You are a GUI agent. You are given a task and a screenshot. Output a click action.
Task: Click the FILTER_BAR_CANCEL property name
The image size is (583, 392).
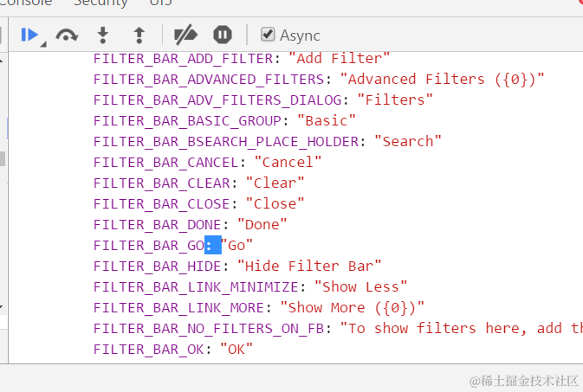tap(166, 163)
